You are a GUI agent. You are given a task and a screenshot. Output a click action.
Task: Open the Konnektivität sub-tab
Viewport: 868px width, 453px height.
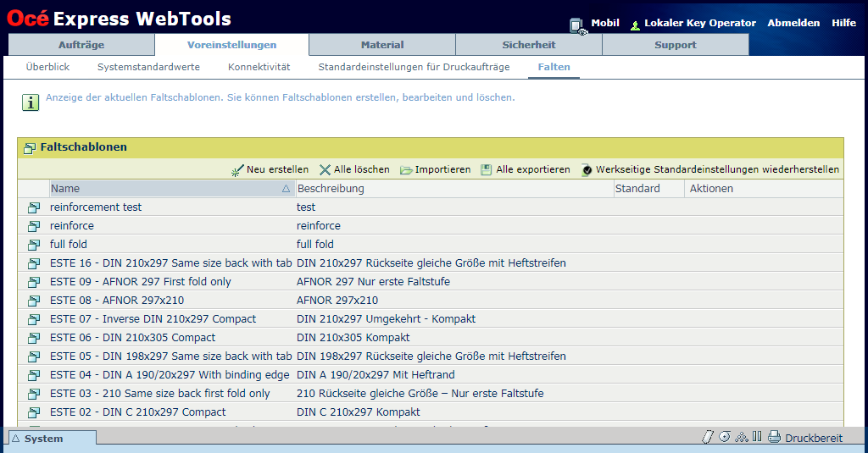(259, 66)
